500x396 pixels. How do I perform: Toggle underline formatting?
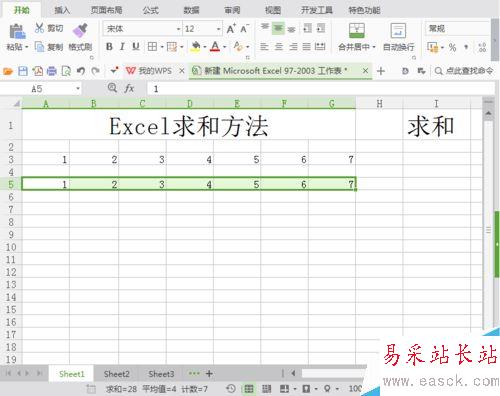coord(136,47)
